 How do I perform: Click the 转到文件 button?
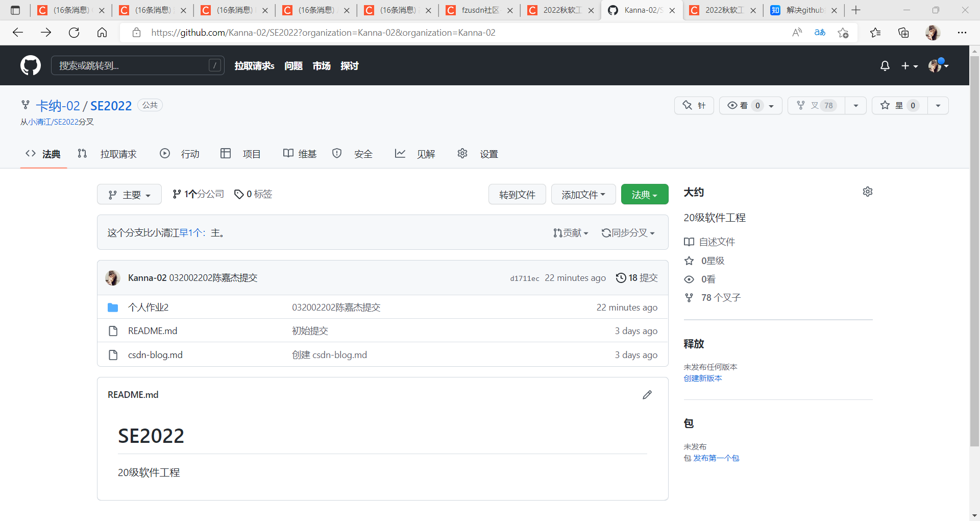tap(517, 195)
